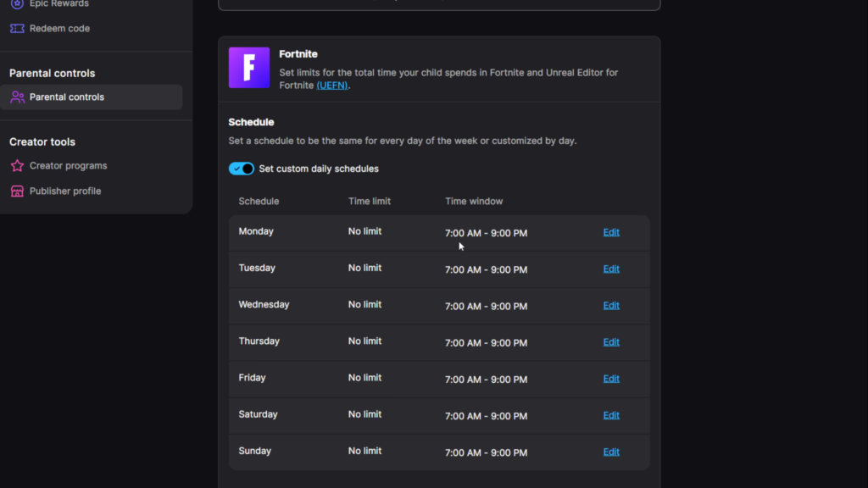Edit the Tuesday schedule

coord(611,269)
